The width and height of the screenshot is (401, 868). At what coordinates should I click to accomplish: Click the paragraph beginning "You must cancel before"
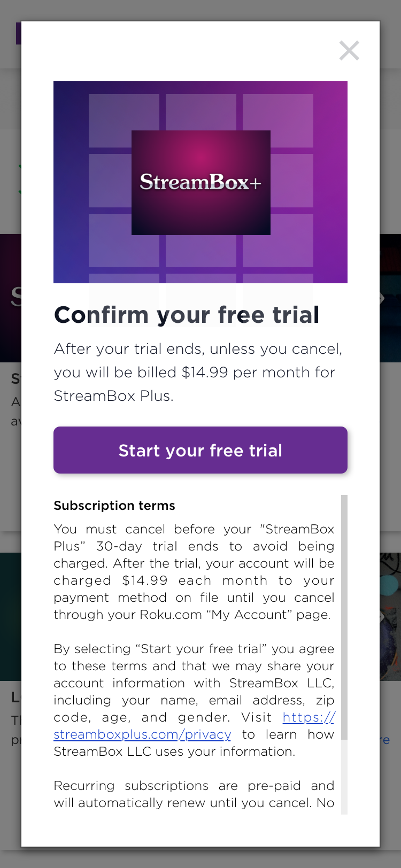point(194,572)
